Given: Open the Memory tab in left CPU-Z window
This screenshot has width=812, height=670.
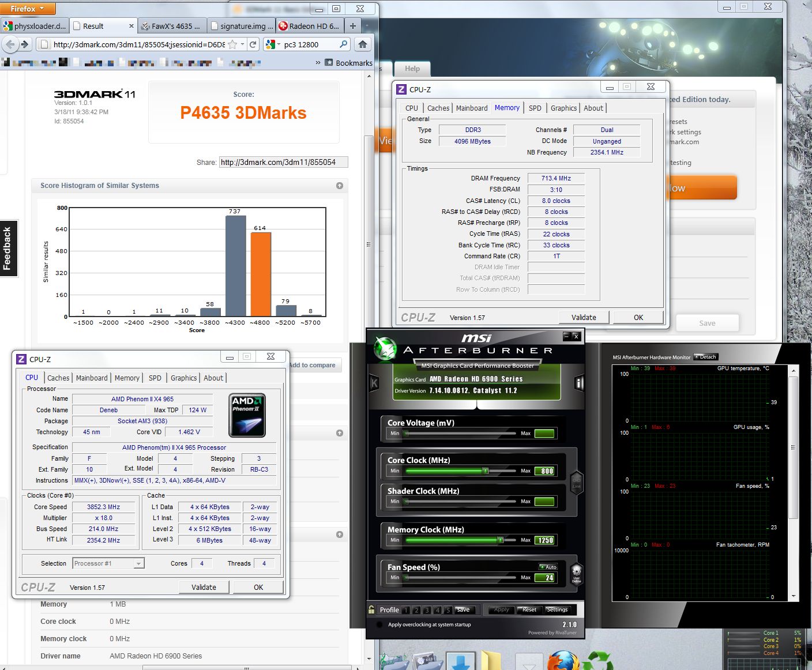Looking at the screenshot, I should click(x=127, y=378).
